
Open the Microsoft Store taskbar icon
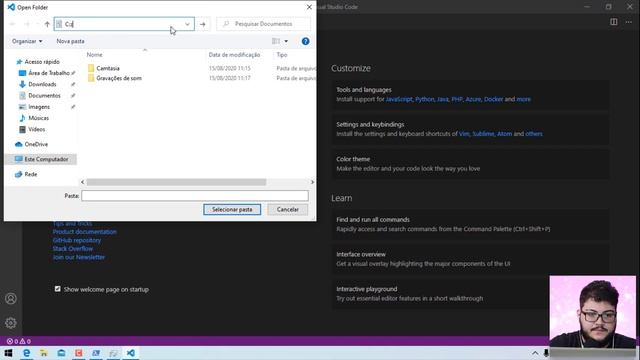point(61,353)
